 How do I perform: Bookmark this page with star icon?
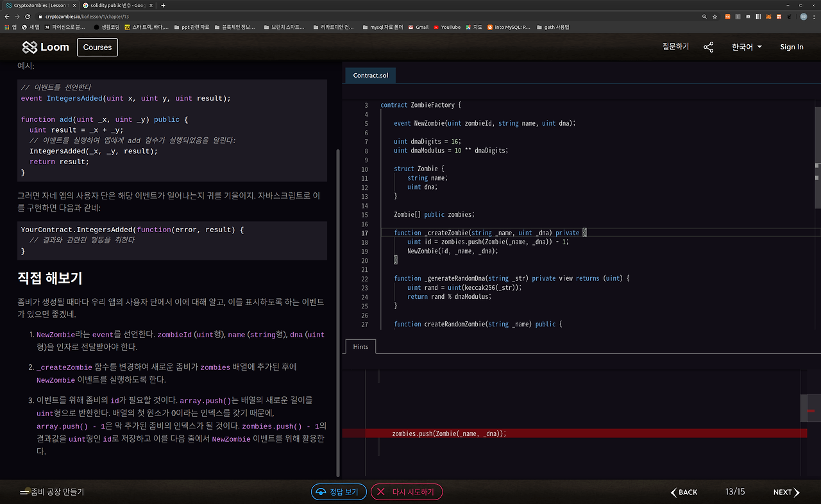coord(715,16)
